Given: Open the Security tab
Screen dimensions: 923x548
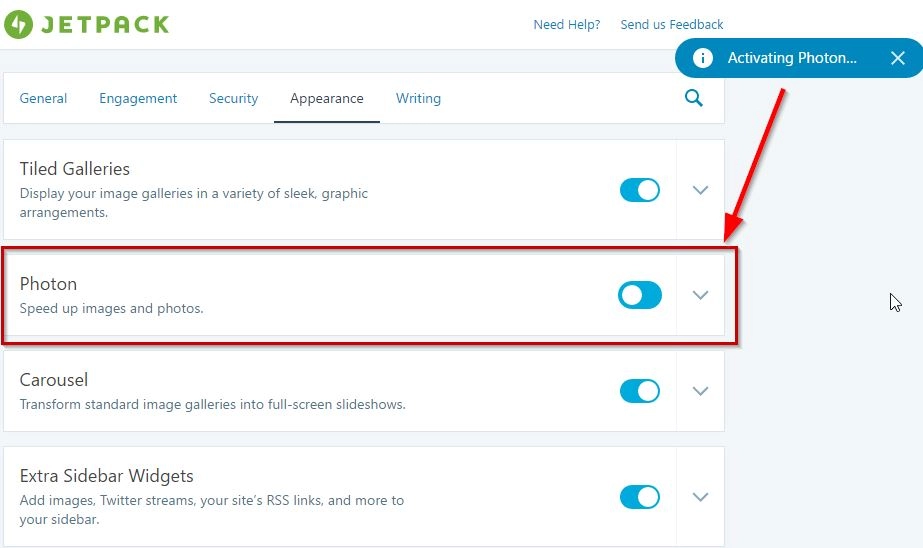Looking at the screenshot, I should click(x=233, y=98).
